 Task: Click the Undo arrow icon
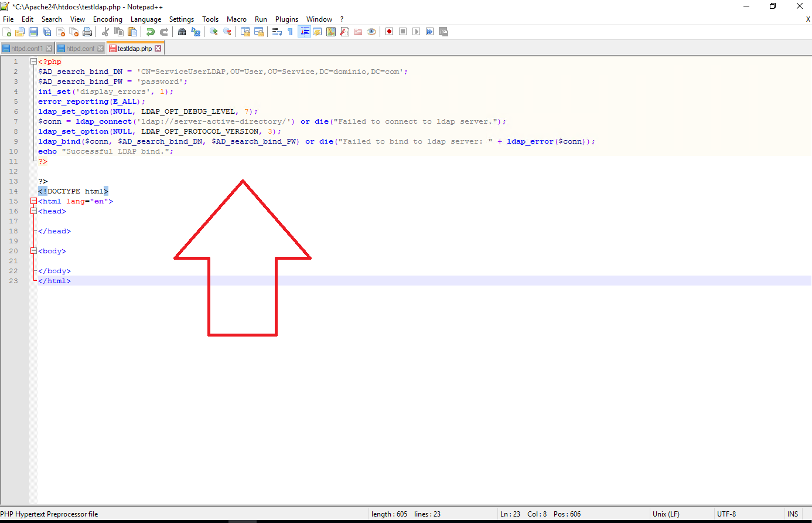151,32
